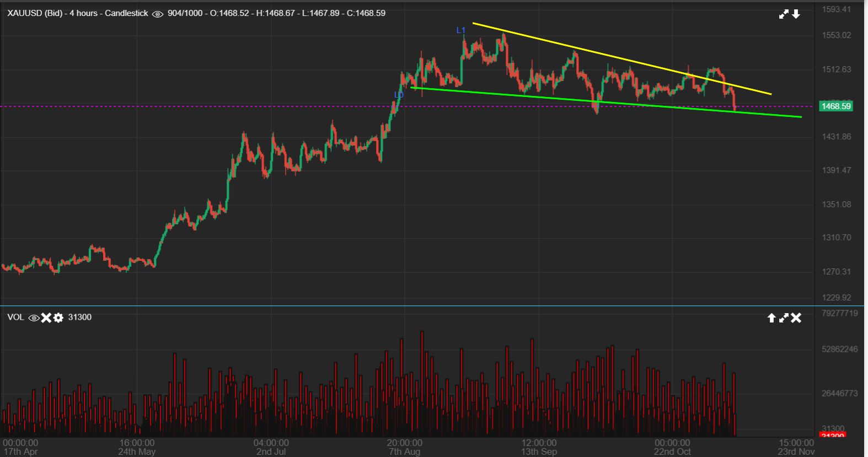Click the 13th Sep date label
Viewport: 868px width, 457px height.
[x=538, y=451]
